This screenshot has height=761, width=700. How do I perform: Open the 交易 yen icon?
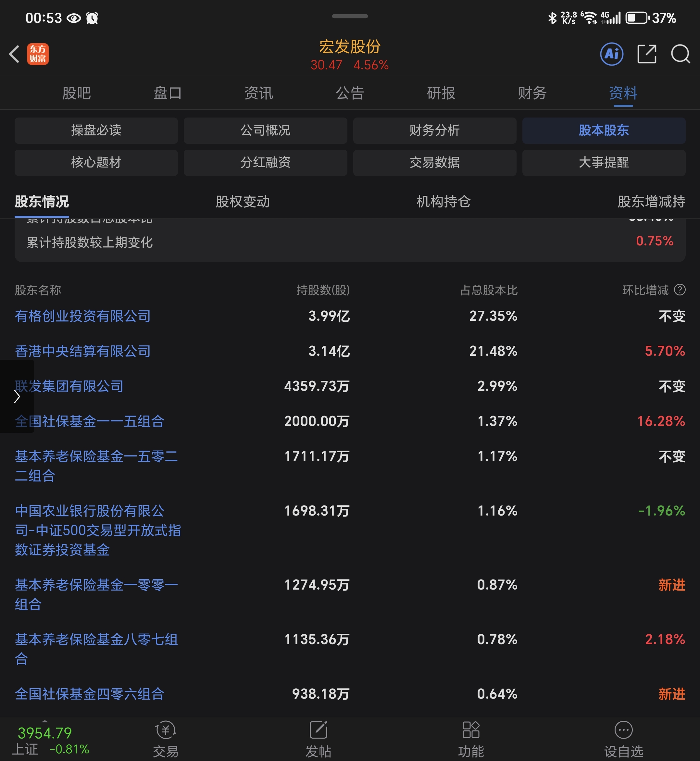coord(166,730)
